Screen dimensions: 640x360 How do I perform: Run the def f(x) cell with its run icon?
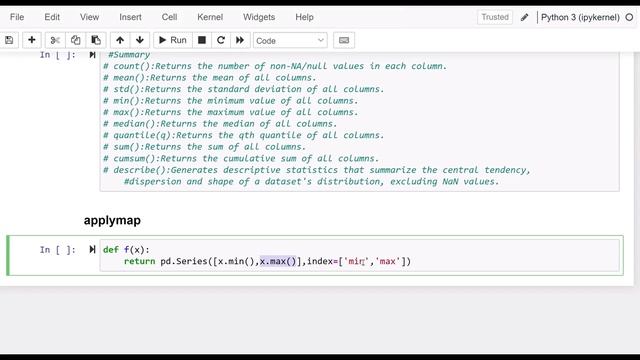click(x=92, y=249)
